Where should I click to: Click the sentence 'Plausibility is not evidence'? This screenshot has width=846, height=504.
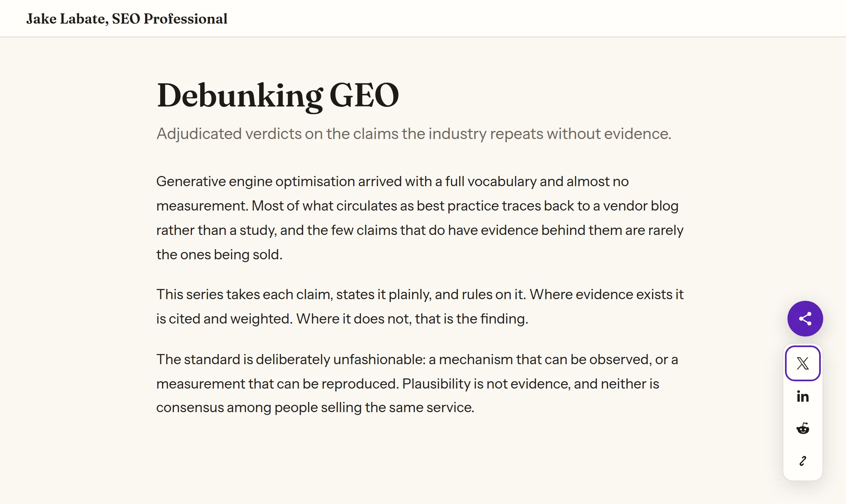point(485,384)
